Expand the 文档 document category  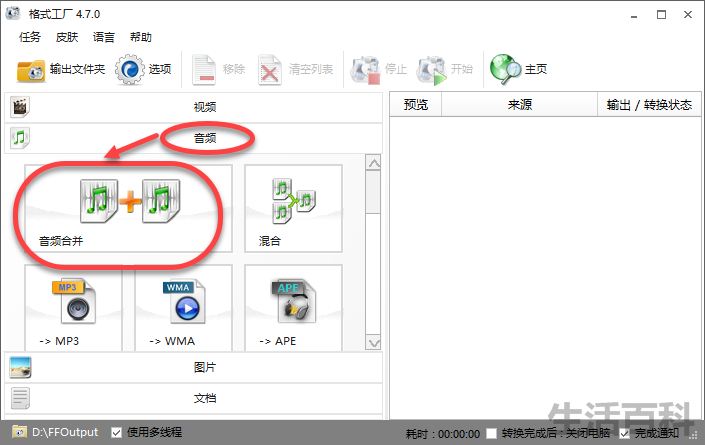(x=194, y=398)
